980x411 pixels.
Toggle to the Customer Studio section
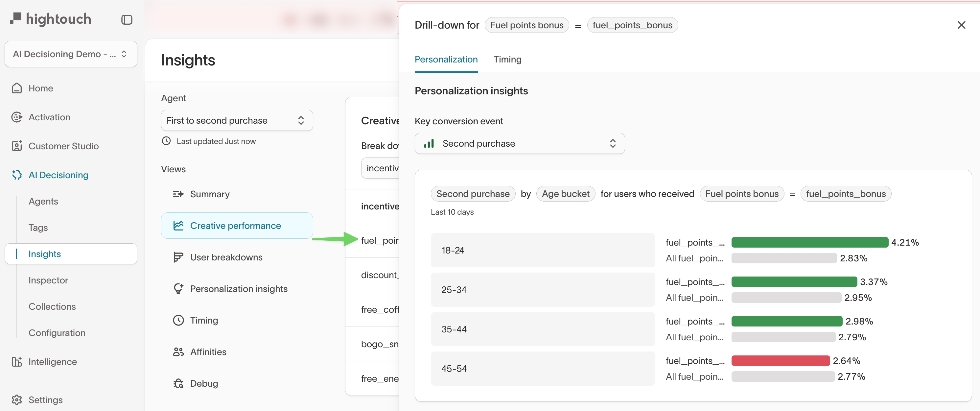click(x=63, y=146)
